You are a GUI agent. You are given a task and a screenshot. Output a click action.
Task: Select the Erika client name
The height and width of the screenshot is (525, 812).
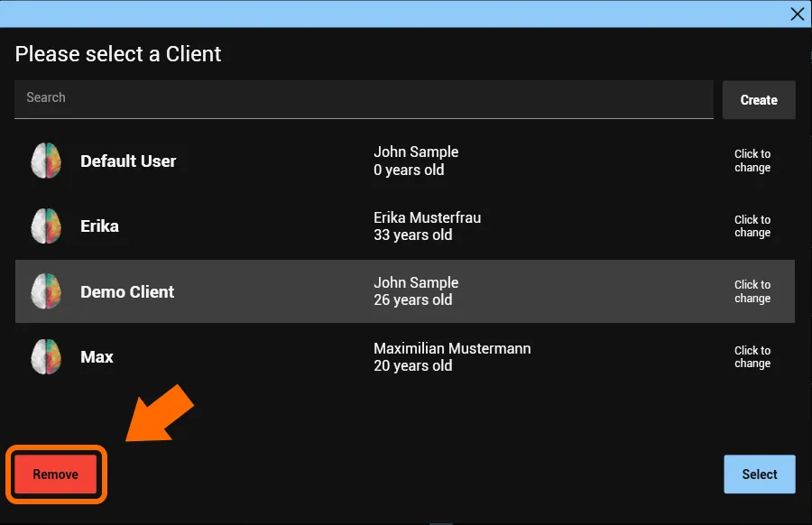click(99, 226)
